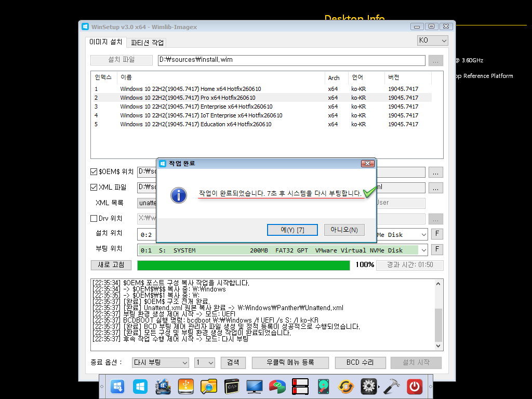The height and width of the screenshot is (399, 532).
Task: Click the 경과 시간: 01:50 field
Action: 410,265
